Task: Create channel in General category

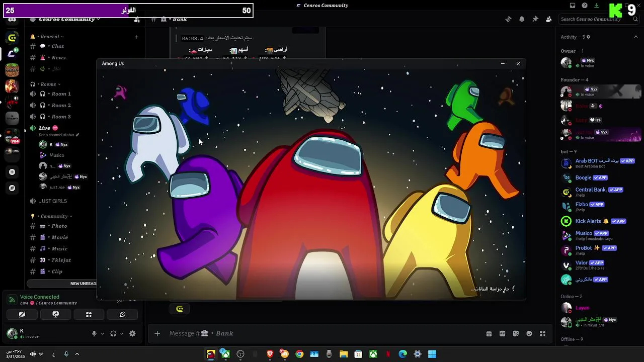Action: [136, 37]
